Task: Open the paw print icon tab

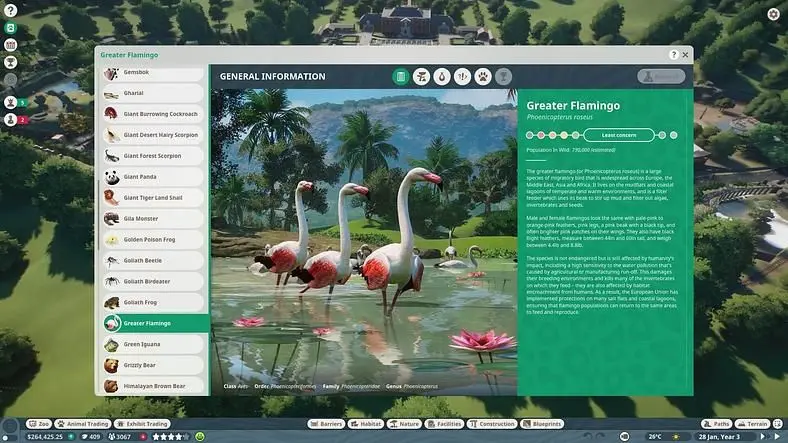Action: point(483,77)
